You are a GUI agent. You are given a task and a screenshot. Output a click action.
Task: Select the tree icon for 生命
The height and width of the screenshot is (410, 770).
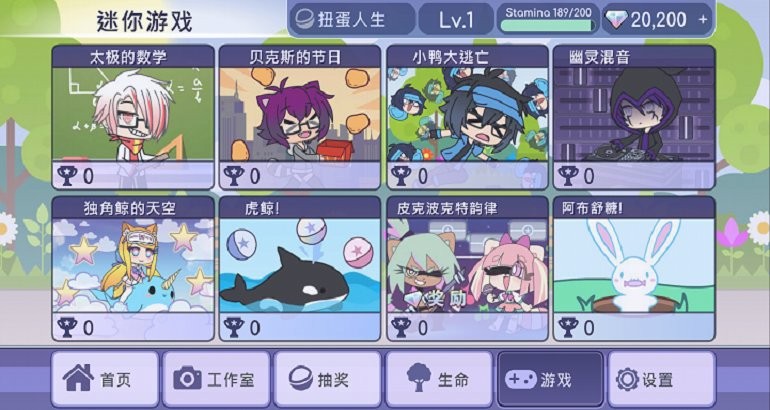(x=419, y=377)
